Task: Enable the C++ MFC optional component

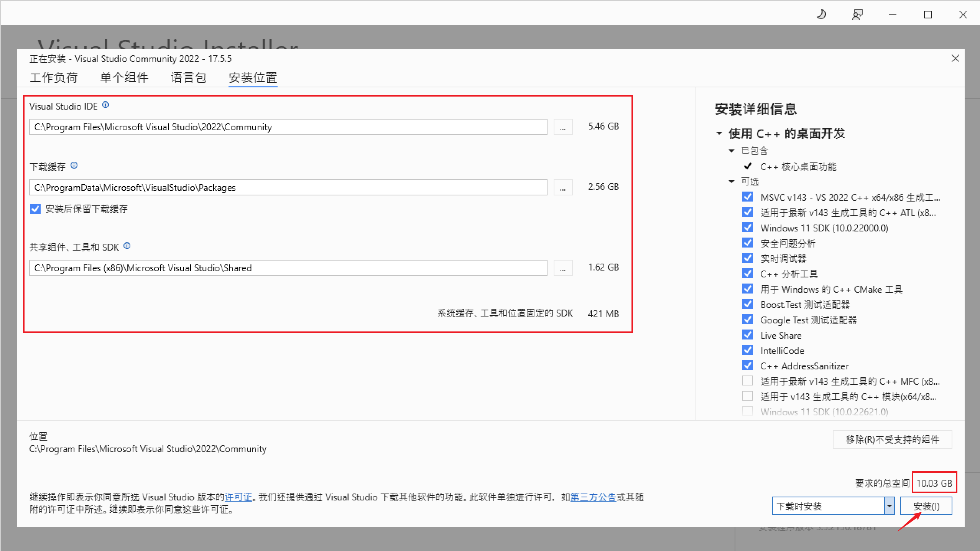Action: click(748, 380)
